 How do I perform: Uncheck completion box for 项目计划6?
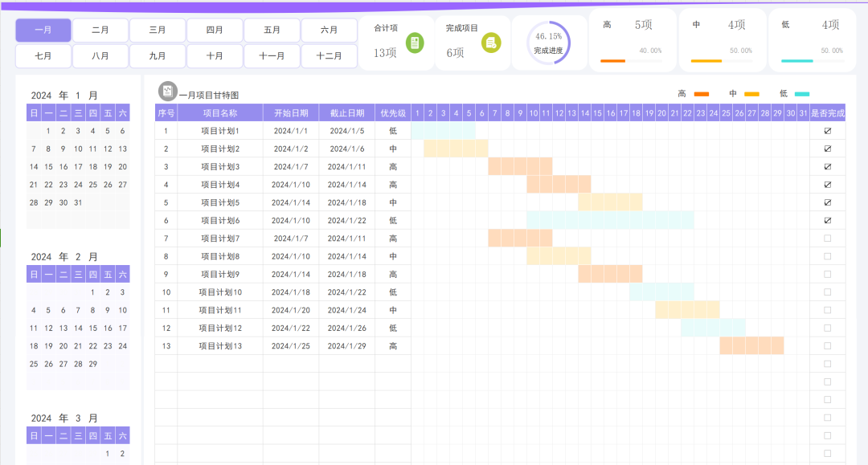point(828,220)
